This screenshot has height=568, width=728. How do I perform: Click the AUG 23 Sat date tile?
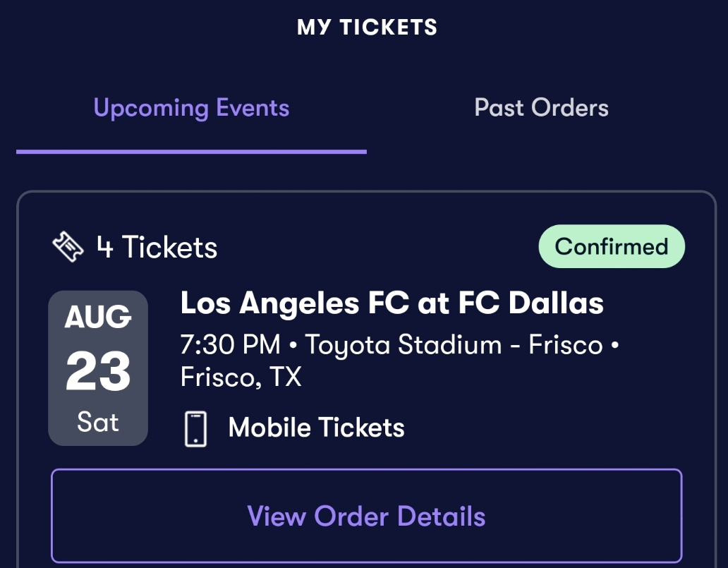98,368
